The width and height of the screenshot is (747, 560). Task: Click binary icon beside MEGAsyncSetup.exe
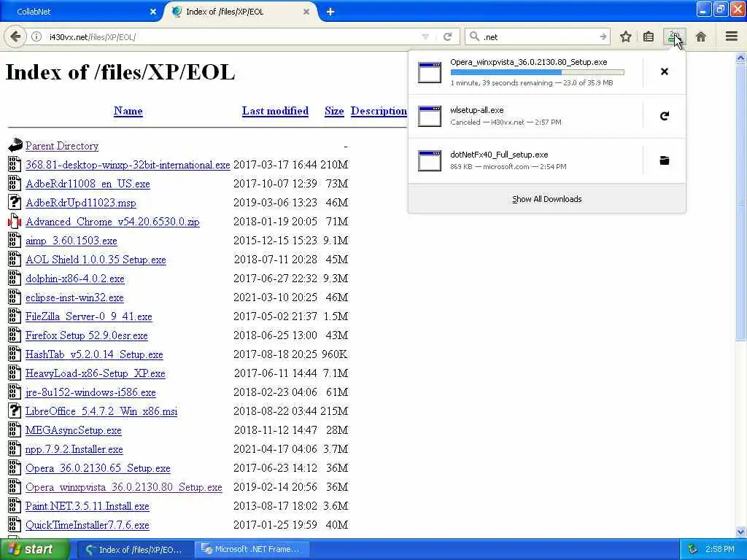pos(15,430)
